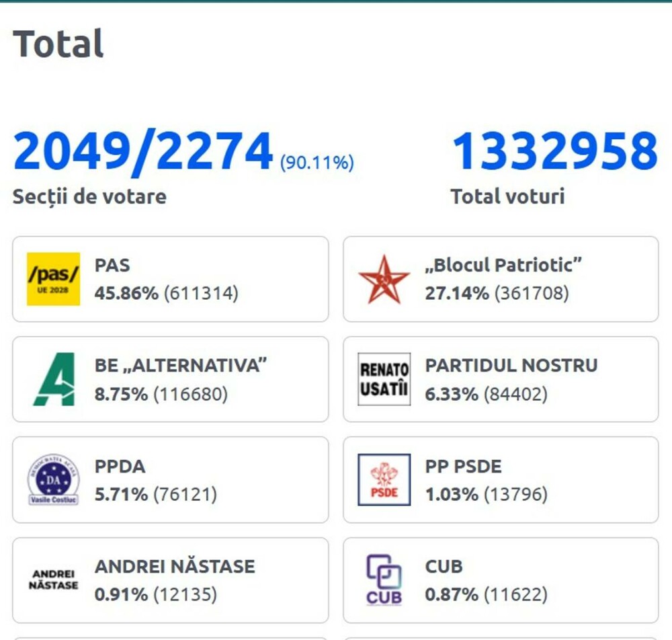Click the CUB 0.87% vote result

[x=486, y=595]
